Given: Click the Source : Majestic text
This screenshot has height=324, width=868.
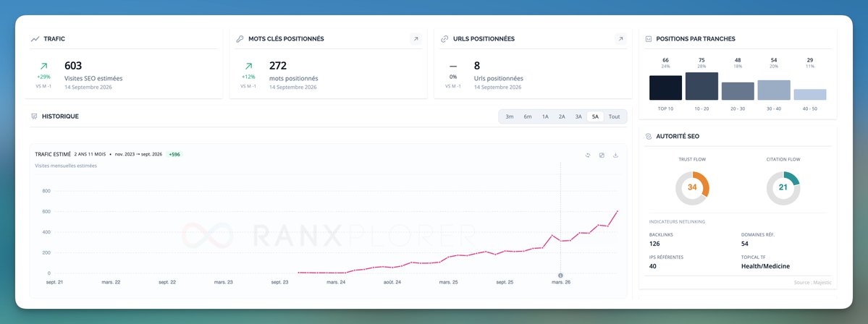Looking at the screenshot, I should (813, 283).
